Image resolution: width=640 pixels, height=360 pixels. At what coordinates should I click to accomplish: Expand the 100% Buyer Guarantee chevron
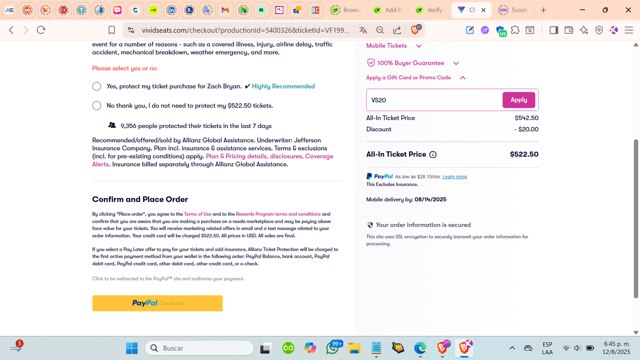point(456,63)
